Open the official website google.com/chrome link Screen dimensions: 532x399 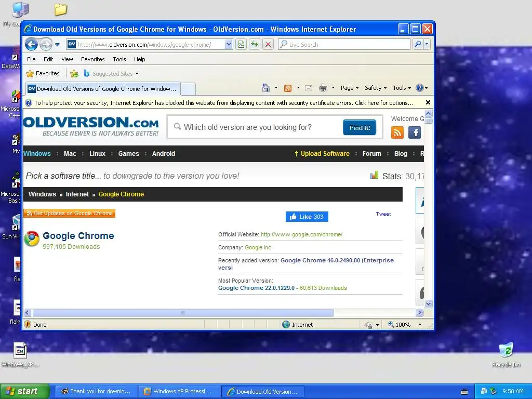(x=302, y=234)
